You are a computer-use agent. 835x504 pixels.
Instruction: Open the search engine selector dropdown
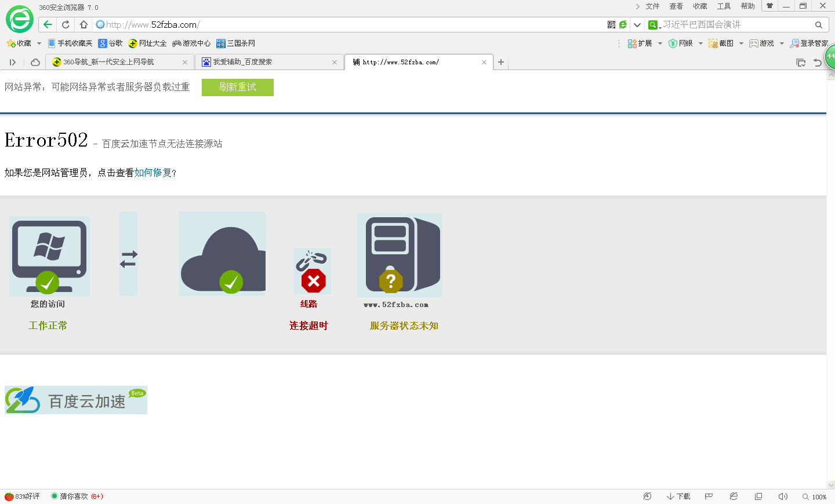click(x=654, y=25)
